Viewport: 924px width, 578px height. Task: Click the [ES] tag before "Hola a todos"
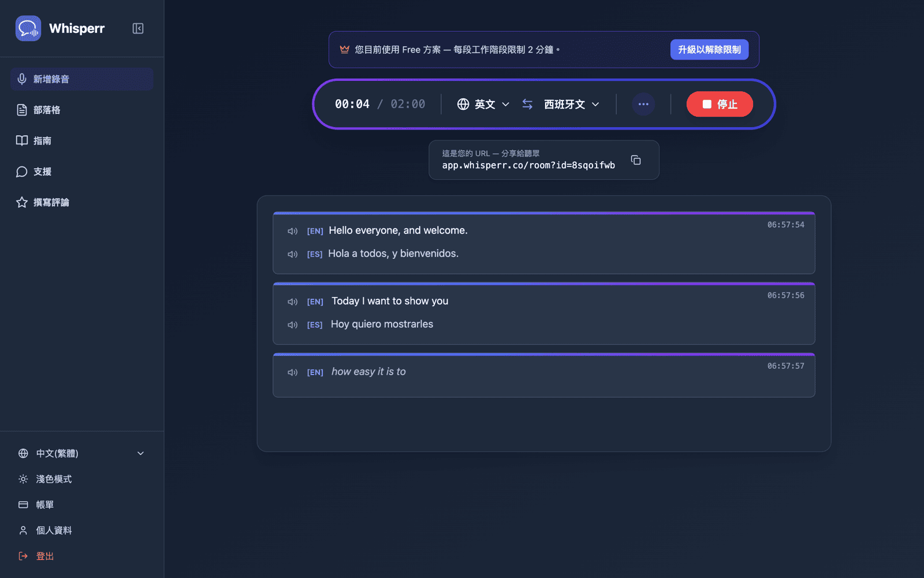(315, 254)
